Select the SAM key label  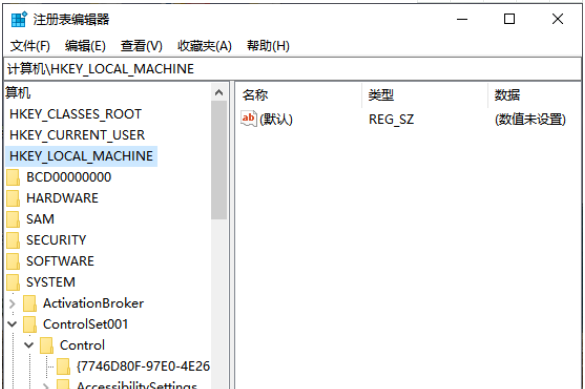pos(40,219)
